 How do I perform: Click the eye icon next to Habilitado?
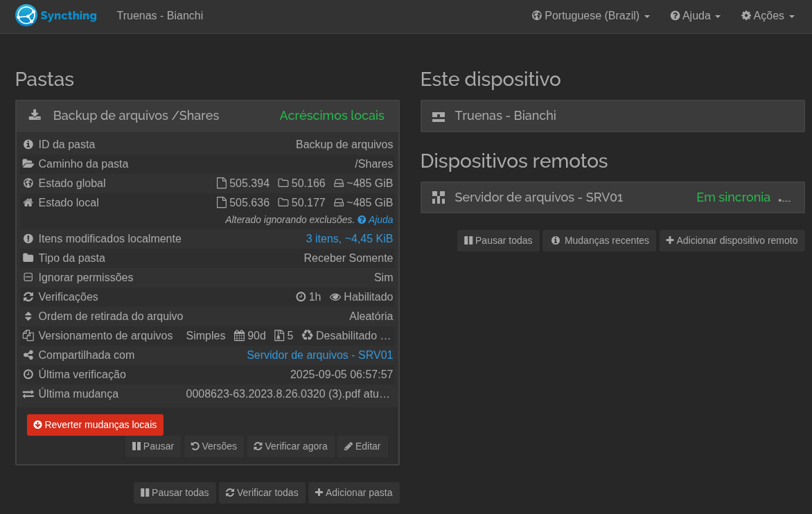(x=335, y=297)
